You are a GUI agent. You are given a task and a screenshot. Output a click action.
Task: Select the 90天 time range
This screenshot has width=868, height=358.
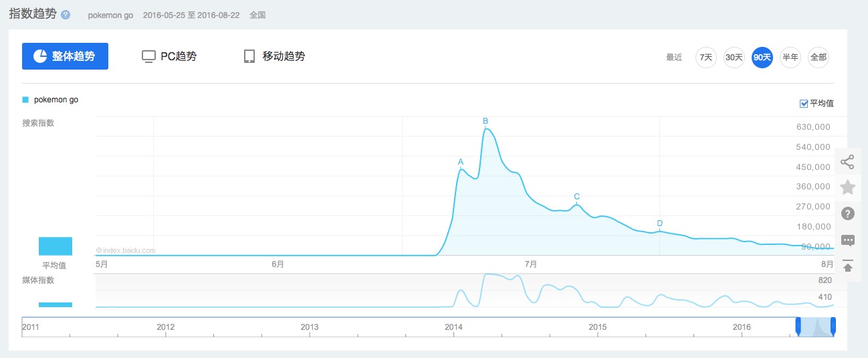(762, 58)
